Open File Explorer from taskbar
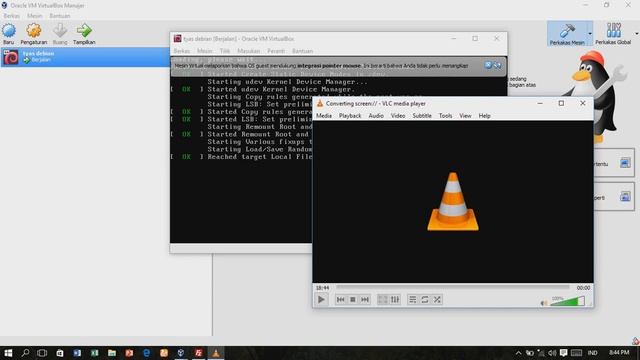This screenshot has width=640, height=360. coord(112,353)
